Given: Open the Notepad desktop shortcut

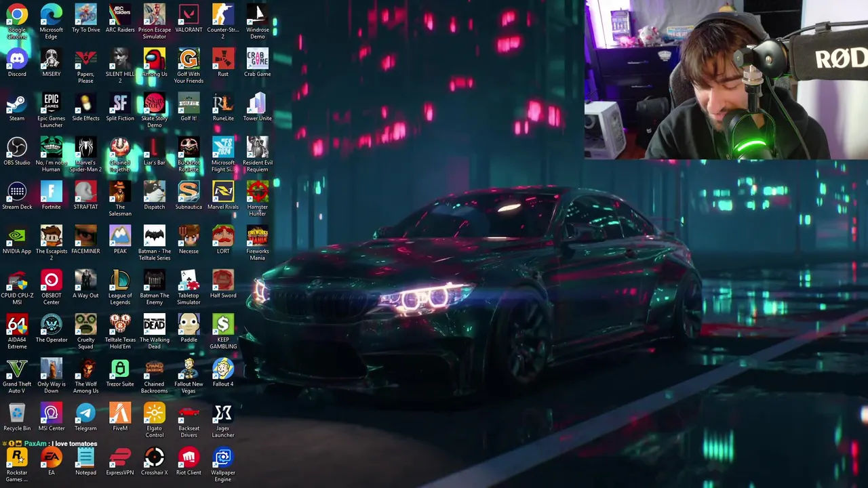Looking at the screenshot, I should [85, 457].
